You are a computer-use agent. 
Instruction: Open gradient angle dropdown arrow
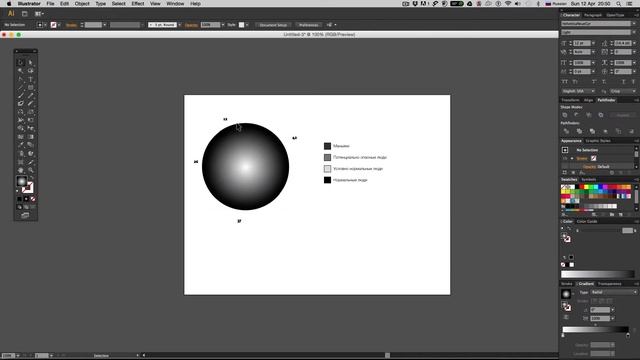(x=613, y=310)
